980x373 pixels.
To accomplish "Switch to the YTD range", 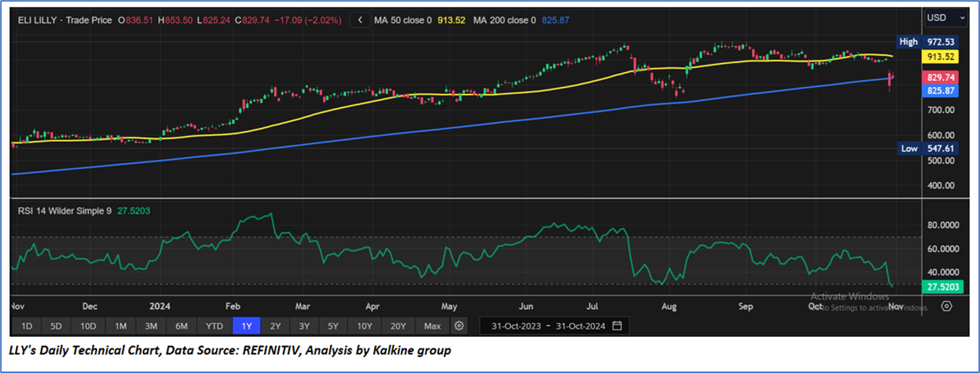I will point(214,326).
